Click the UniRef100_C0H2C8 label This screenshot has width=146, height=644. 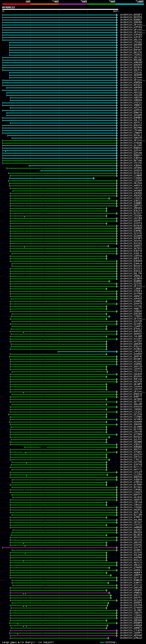[131, 198]
